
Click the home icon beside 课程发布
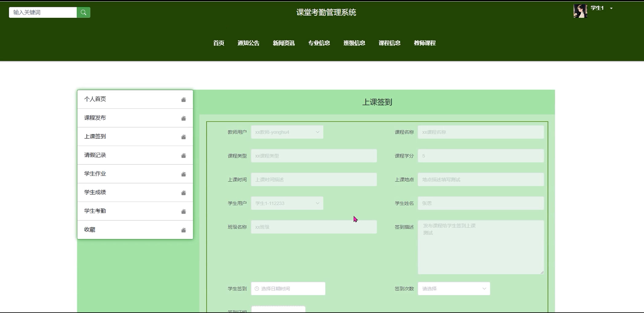(184, 118)
